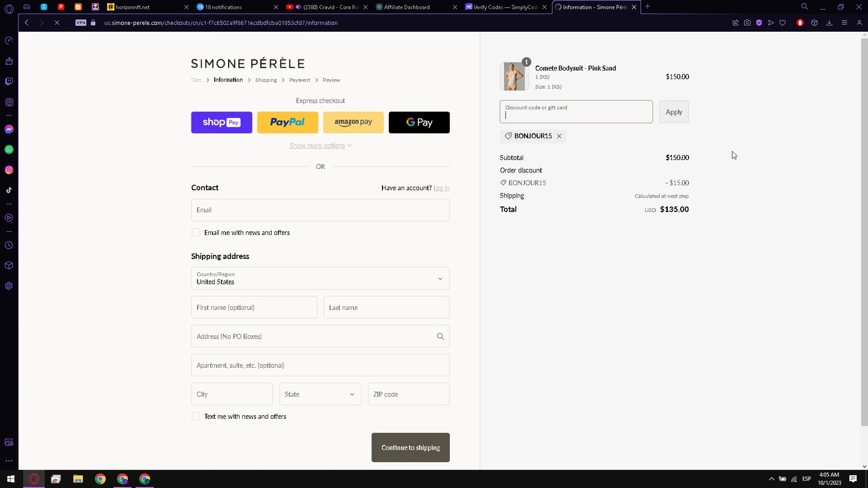Viewport: 868px width, 488px height.
Task: Click the page vertical scrollbar
Action: pyautogui.click(x=865, y=231)
